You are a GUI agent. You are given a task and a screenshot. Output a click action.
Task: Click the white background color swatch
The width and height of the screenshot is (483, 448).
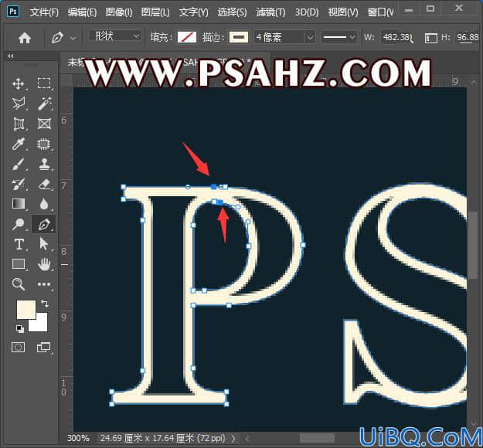[x=41, y=325]
